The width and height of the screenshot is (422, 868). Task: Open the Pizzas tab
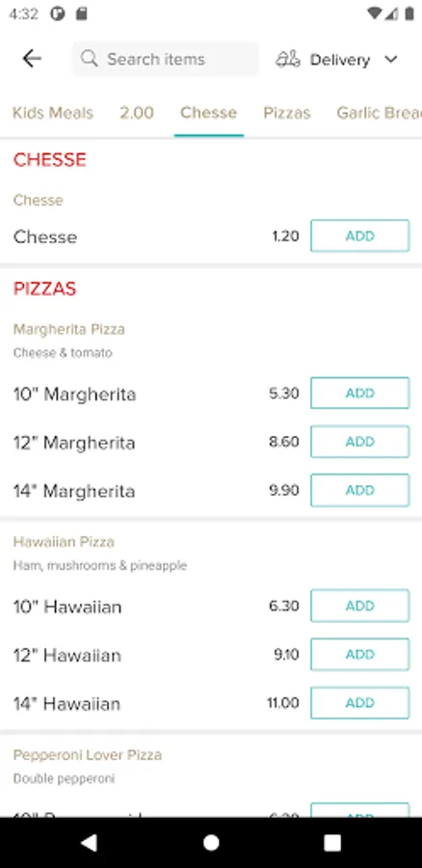pos(286,113)
